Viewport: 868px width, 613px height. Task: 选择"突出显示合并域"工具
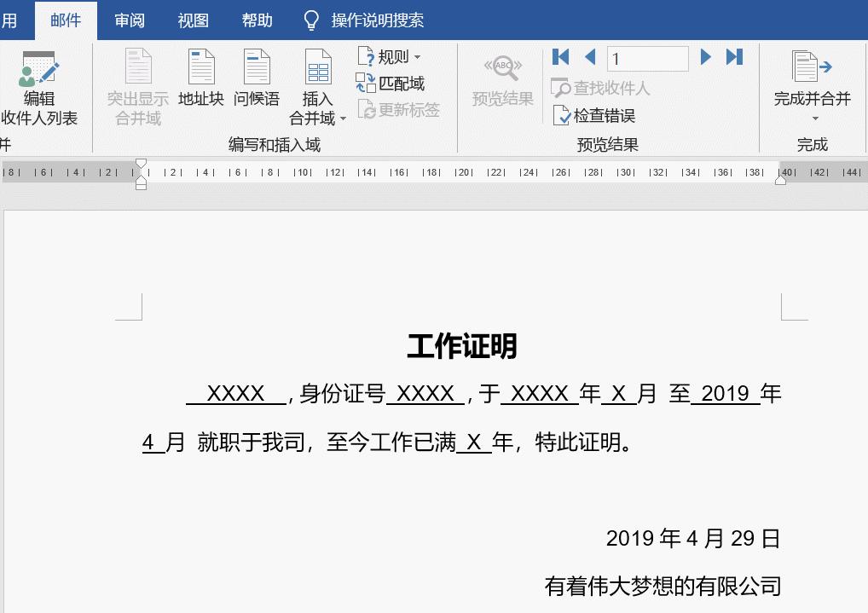coord(136,85)
